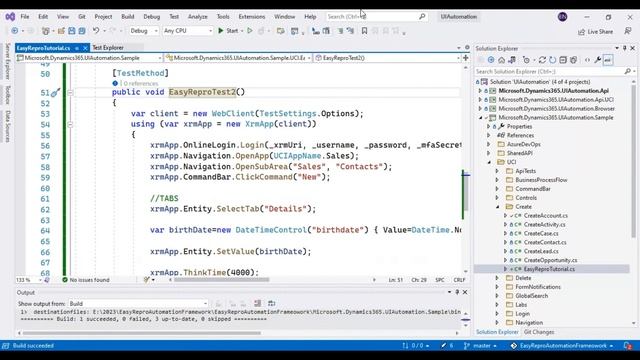Click the screwdriver quick actions icon on line 51

(x=55, y=93)
